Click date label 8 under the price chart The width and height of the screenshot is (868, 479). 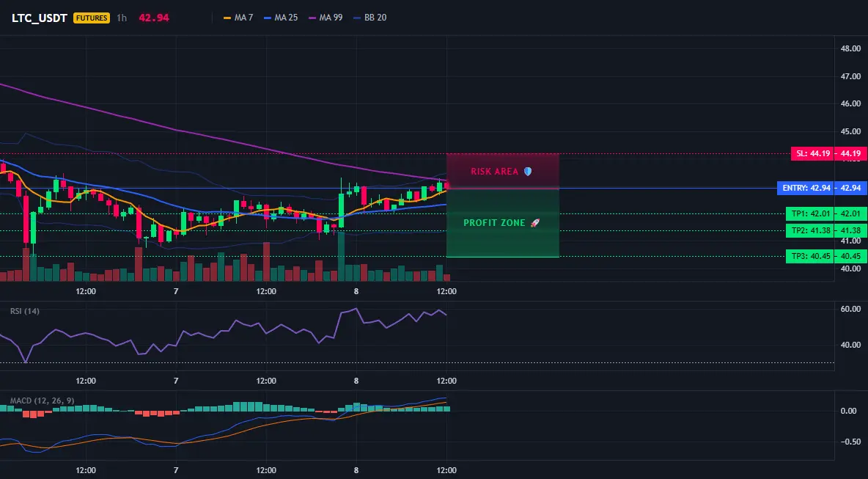(356, 291)
